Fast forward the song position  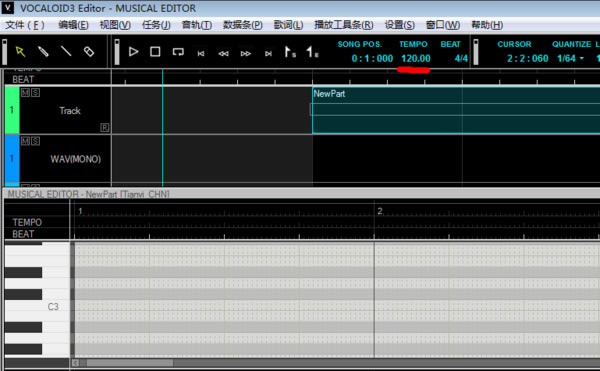(x=246, y=54)
